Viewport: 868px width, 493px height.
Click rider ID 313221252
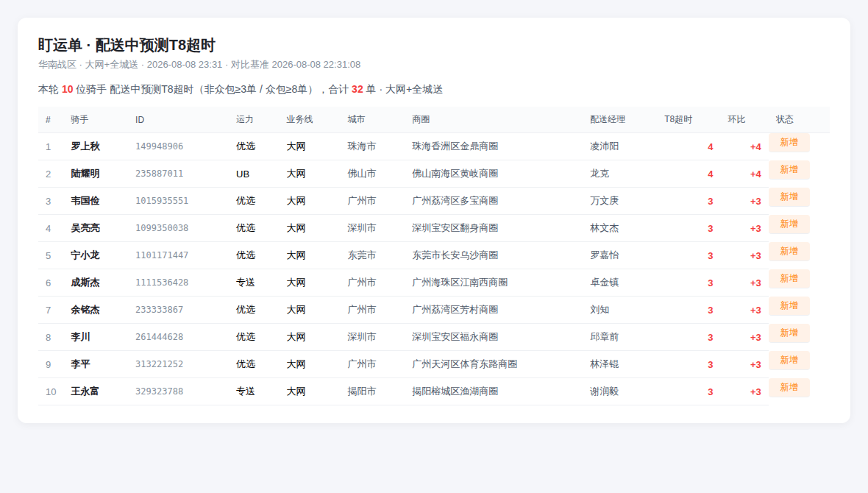click(x=160, y=364)
